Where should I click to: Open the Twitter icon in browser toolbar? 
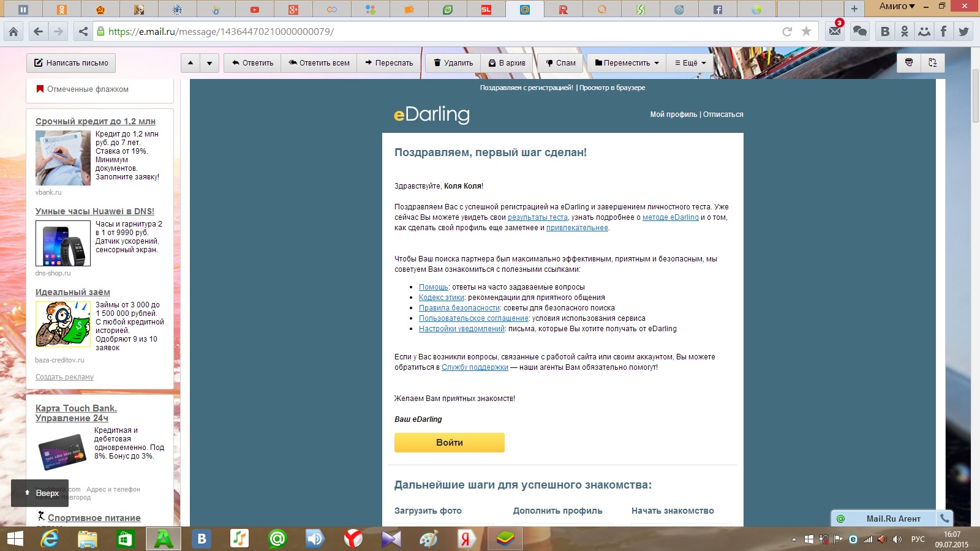click(963, 31)
